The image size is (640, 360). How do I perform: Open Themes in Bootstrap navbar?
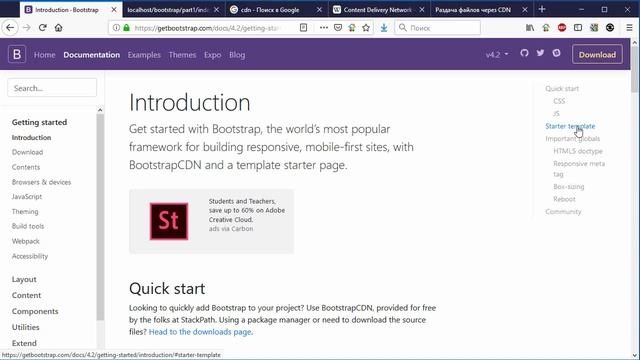(x=182, y=55)
